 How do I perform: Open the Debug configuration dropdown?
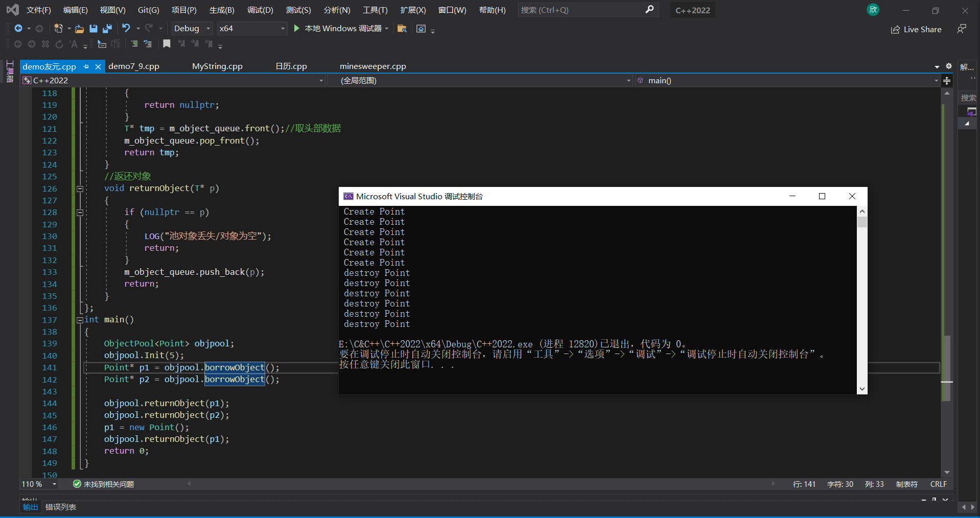192,29
